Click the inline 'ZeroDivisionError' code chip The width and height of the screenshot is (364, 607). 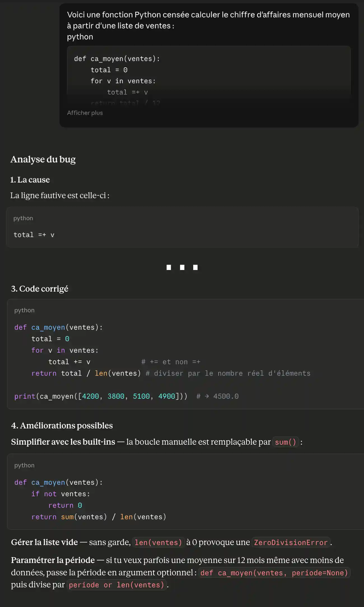[291, 543]
